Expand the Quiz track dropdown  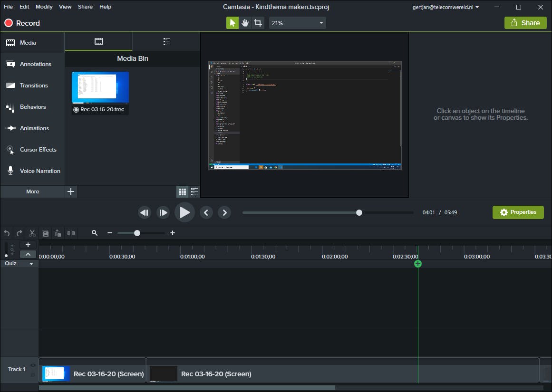[31, 264]
